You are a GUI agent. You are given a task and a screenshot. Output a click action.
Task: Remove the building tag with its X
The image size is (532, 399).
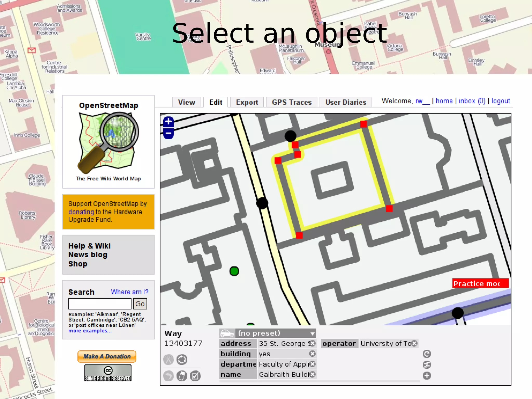pos(312,354)
